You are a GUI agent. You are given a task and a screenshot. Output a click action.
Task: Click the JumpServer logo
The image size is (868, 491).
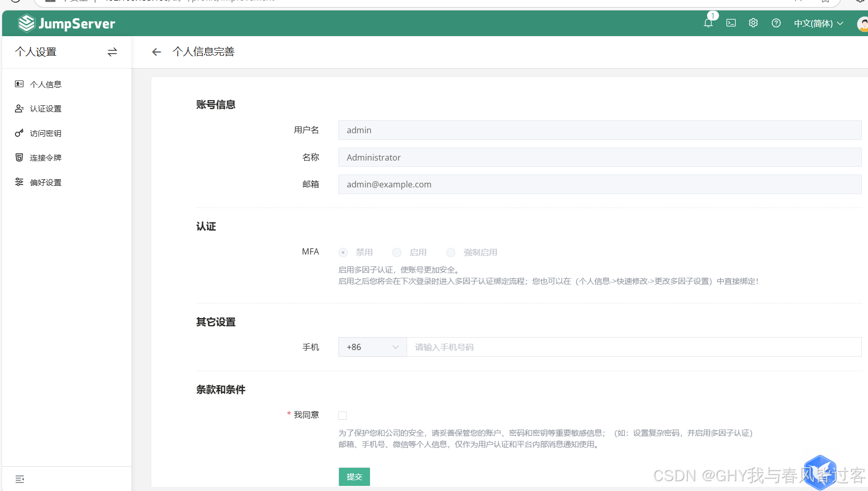point(66,23)
